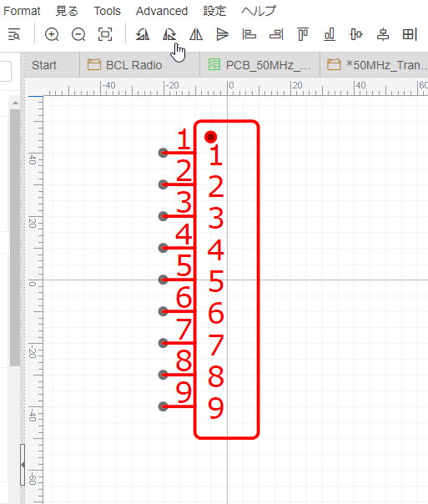Image resolution: width=428 pixels, height=504 pixels.
Task: Click the flip vertical icon
Action: (x=223, y=34)
